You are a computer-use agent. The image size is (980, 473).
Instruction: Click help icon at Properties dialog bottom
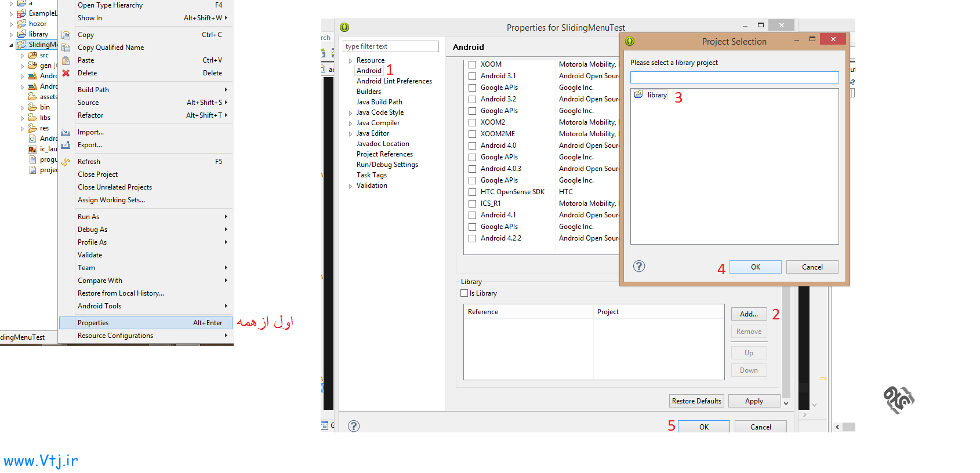click(354, 426)
